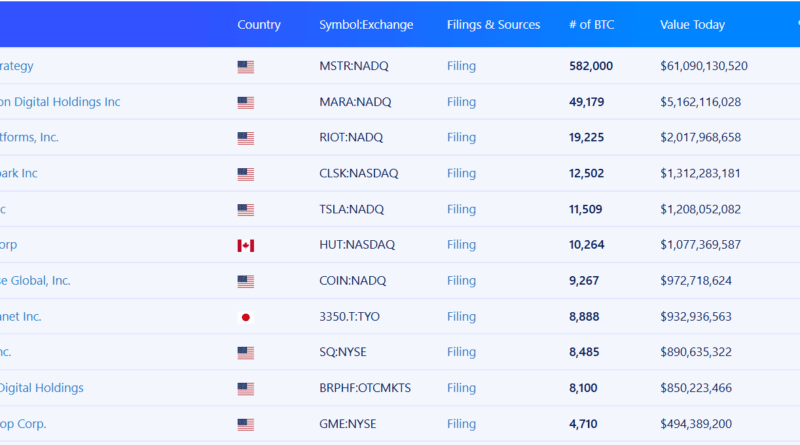Click the ticker text 3350.T:TYO
Screen dimensions: 800x445
coord(349,316)
